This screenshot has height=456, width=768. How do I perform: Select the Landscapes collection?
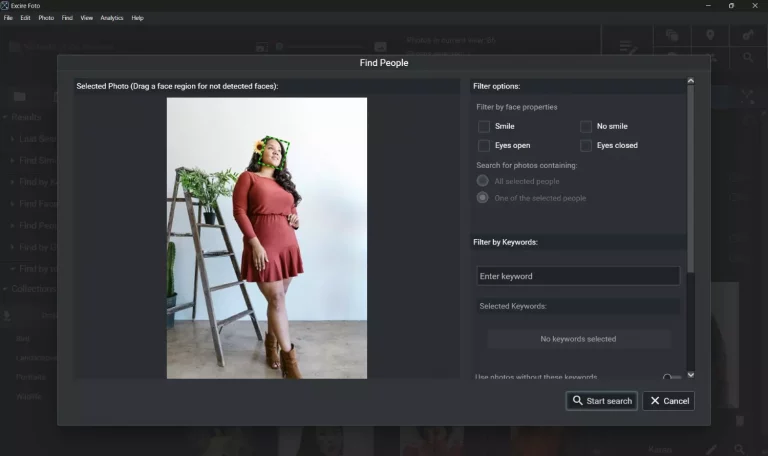pyautogui.click(x=36, y=358)
